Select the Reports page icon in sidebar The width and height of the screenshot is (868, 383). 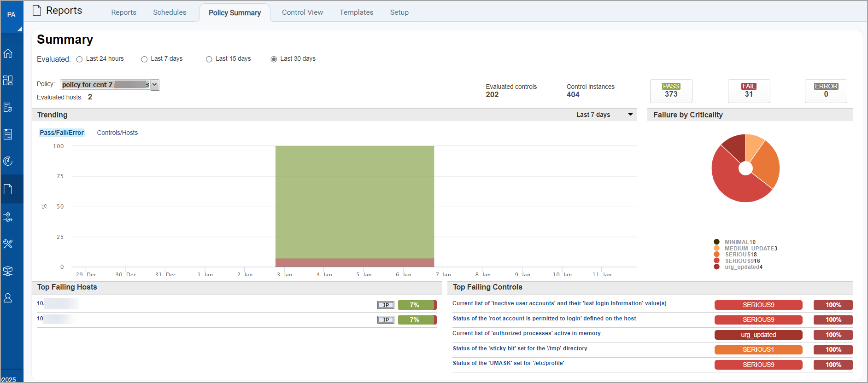[8, 189]
